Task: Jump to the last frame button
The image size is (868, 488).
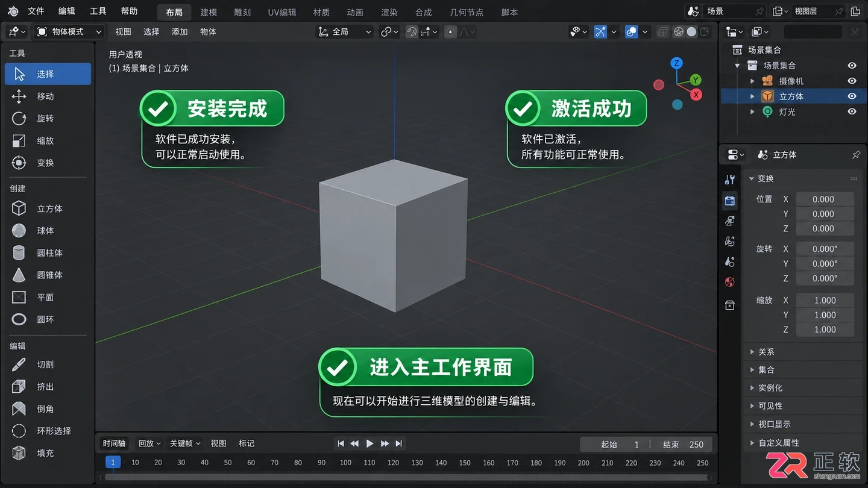Action: (x=398, y=443)
